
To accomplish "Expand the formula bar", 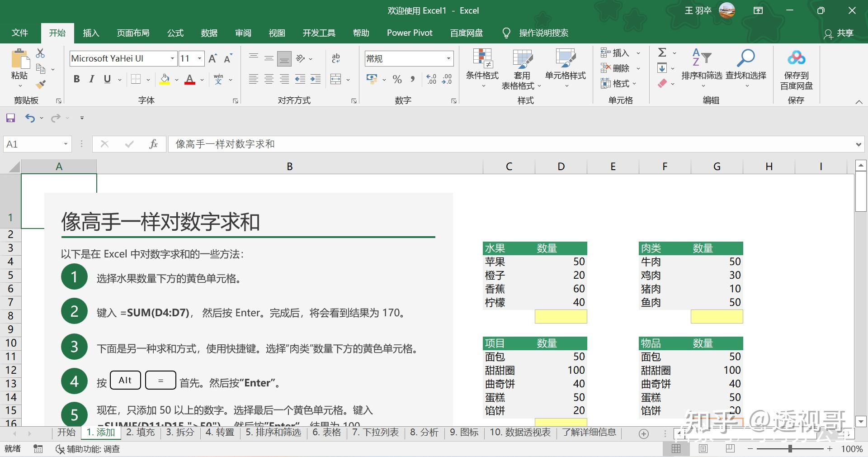I will pos(859,145).
